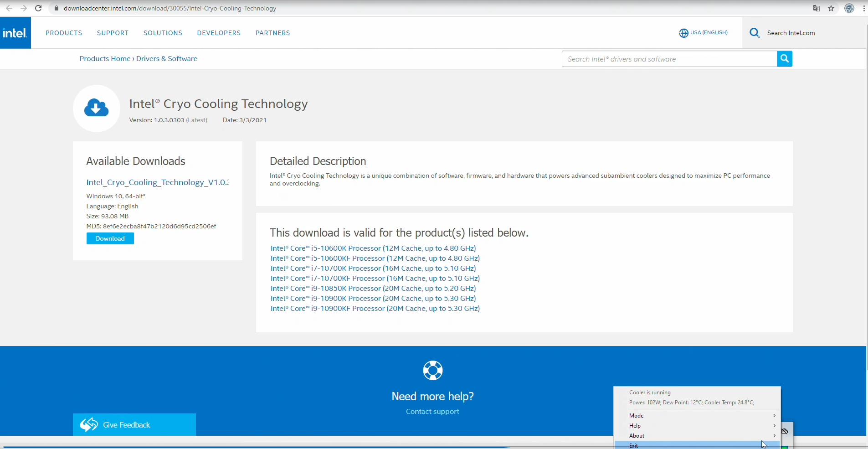This screenshot has width=868, height=449.
Task: Click the cloud download icon beside title
Action: pos(96,108)
